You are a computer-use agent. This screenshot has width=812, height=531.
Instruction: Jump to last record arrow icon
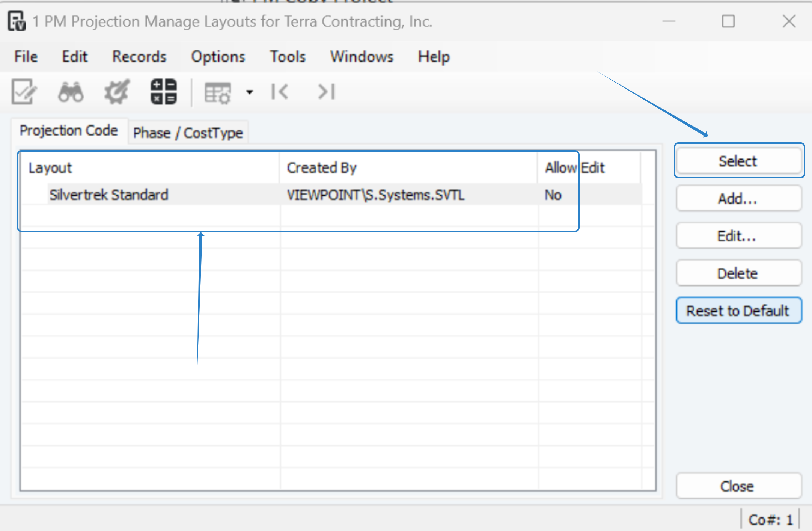[x=326, y=92]
